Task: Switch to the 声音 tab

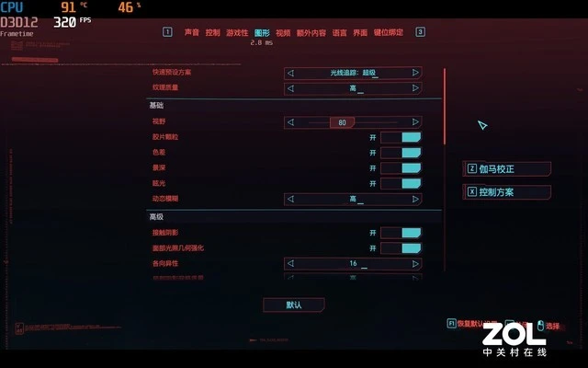Action: click(x=192, y=33)
